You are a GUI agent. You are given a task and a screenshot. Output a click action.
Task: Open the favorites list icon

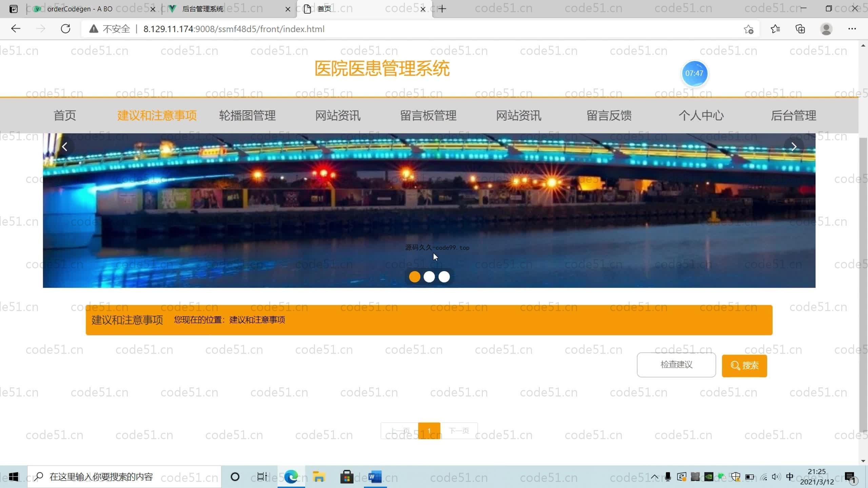coord(775,29)
